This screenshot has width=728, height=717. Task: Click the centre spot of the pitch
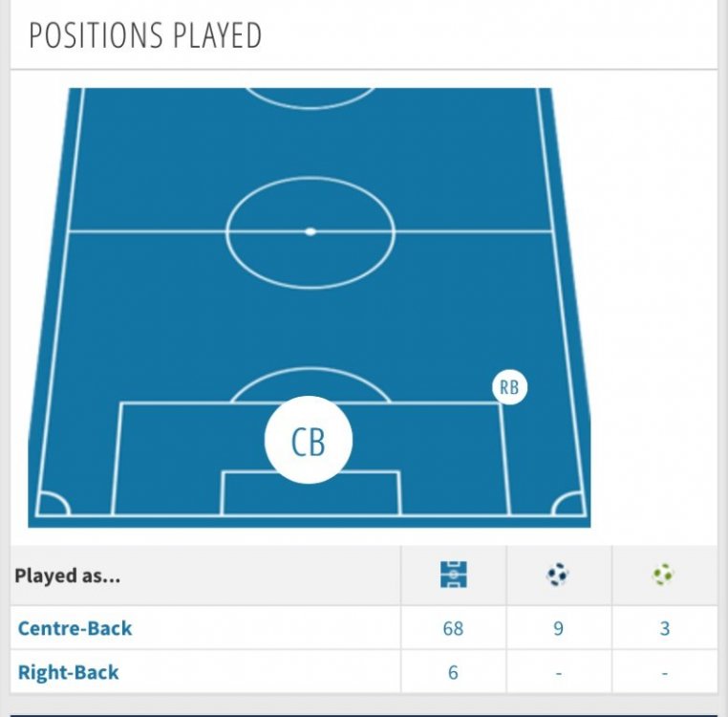[310, 231]
